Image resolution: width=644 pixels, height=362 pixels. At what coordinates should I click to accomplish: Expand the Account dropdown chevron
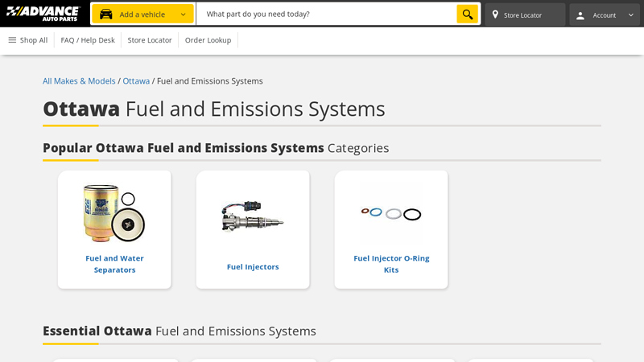click(631, 15)
